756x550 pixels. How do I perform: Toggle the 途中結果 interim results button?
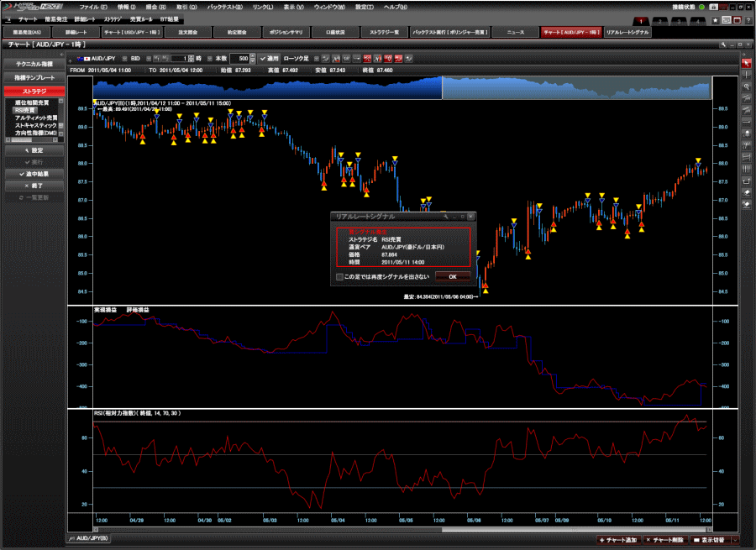[x=34, y=174]
